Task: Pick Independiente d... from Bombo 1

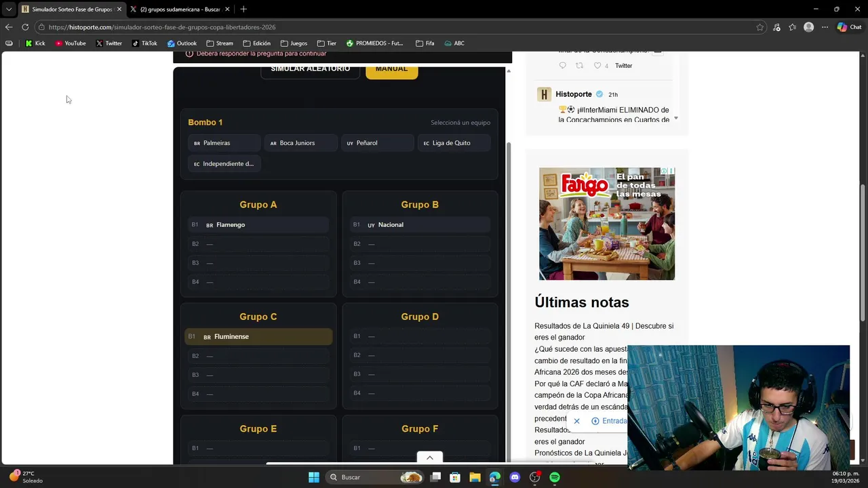Action: pos(224,163)
